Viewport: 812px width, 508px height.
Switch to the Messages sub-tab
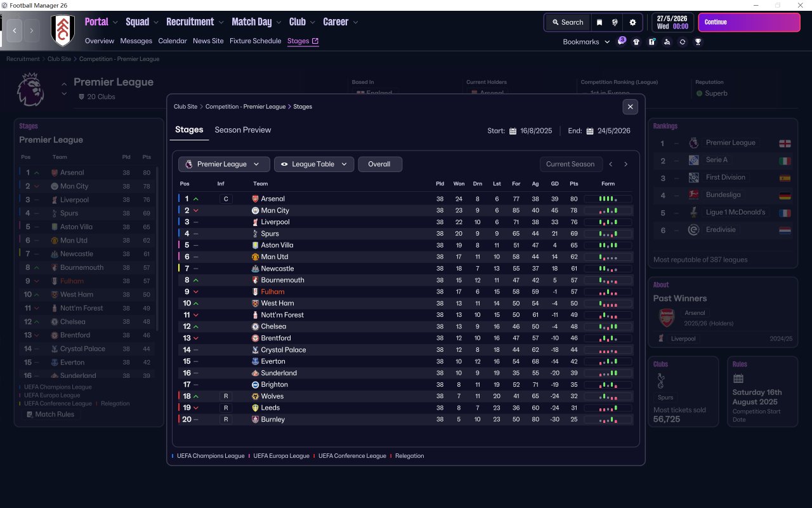(x=136, y=41)
